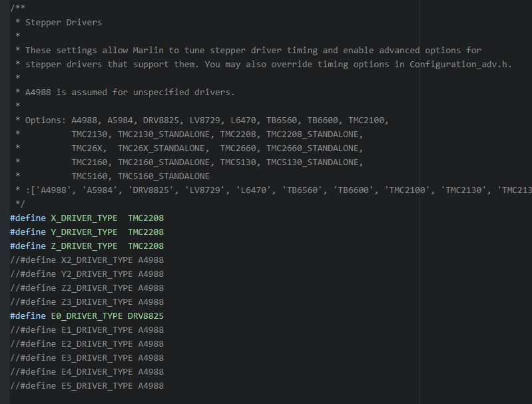Image resolution: width=532 pixels, height=404 pixels.
Task: Click the opening /** comment marker
Action: tap(17, 8)
